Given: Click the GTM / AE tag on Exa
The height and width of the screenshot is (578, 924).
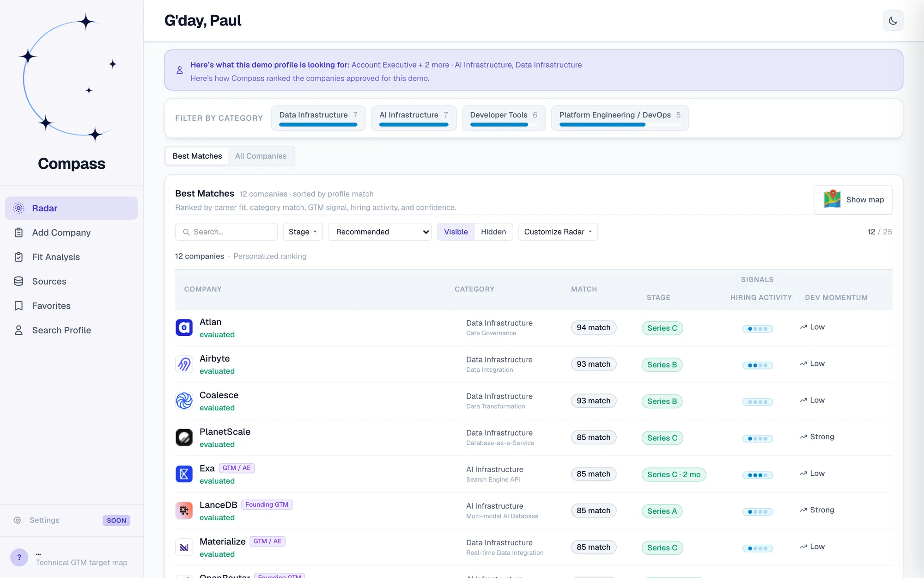Looking at the screenshot, I should (x=237, y=468).
